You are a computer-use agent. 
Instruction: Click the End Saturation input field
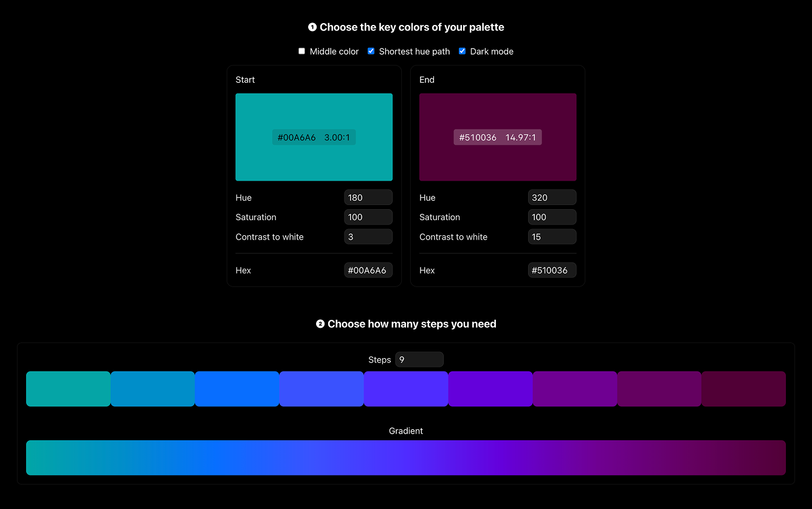tap(552, 217)
